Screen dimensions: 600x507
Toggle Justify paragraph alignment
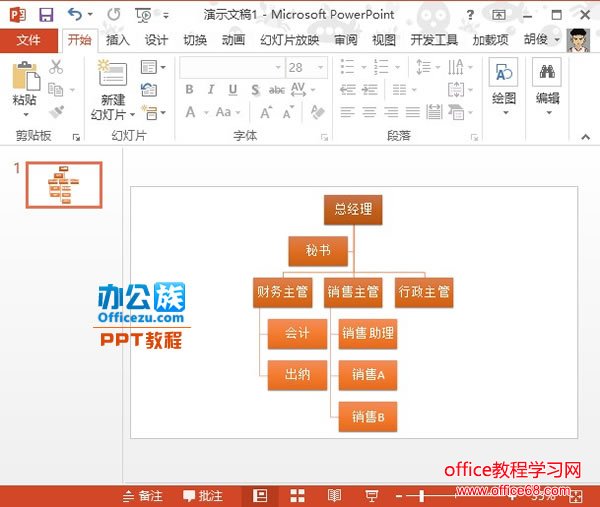tap(413, 112)
